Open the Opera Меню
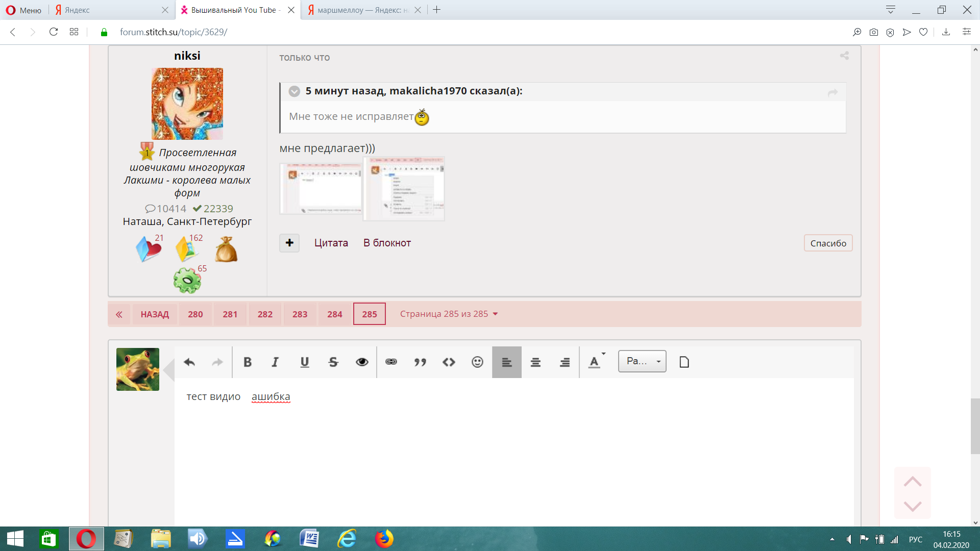980x551 pixels. coord(23,10)
